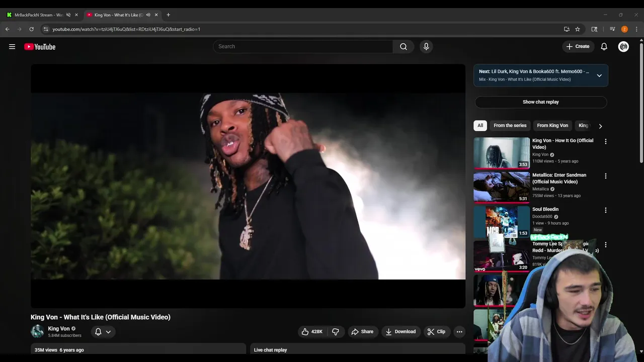The image size is (644, 362).
Task: Select From King Von chip
Action: point(552,126)
